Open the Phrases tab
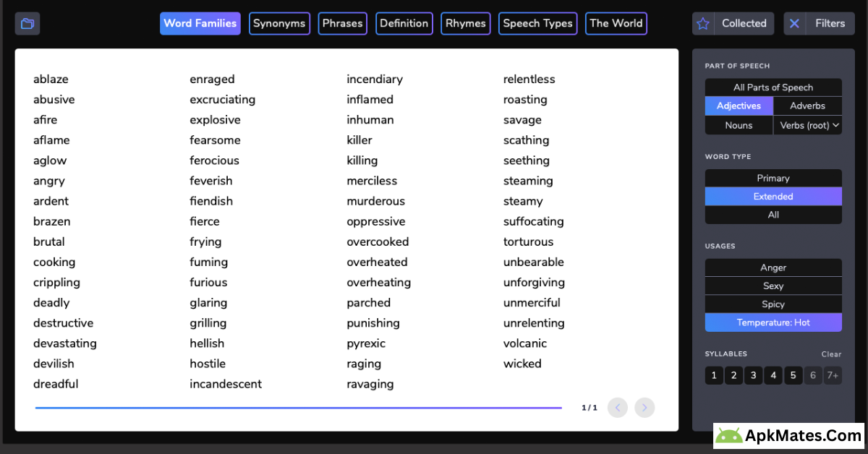Screen dimensions: 868x454 click(342, 23)
